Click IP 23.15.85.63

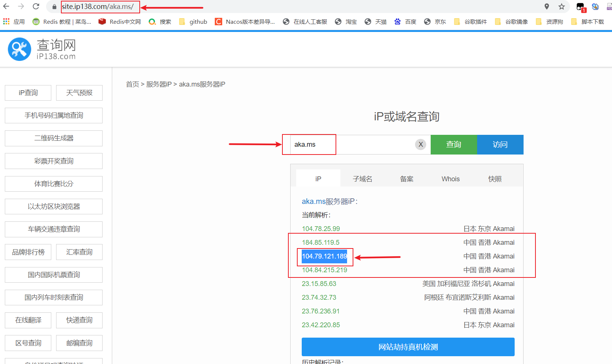click(x=319, y=284)
